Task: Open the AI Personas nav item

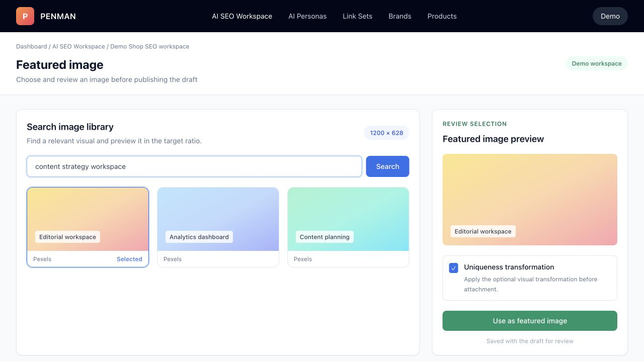Action: click(307, 16)
